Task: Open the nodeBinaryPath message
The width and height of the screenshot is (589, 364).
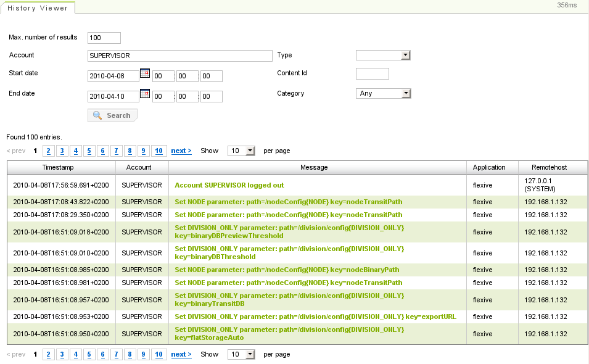Action: pos(287,270)
